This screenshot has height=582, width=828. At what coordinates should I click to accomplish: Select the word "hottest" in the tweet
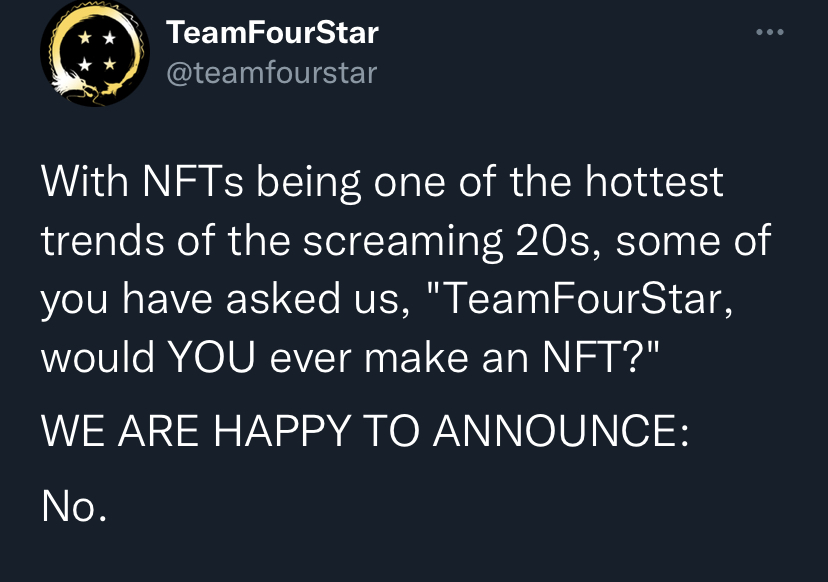(654, 181)
